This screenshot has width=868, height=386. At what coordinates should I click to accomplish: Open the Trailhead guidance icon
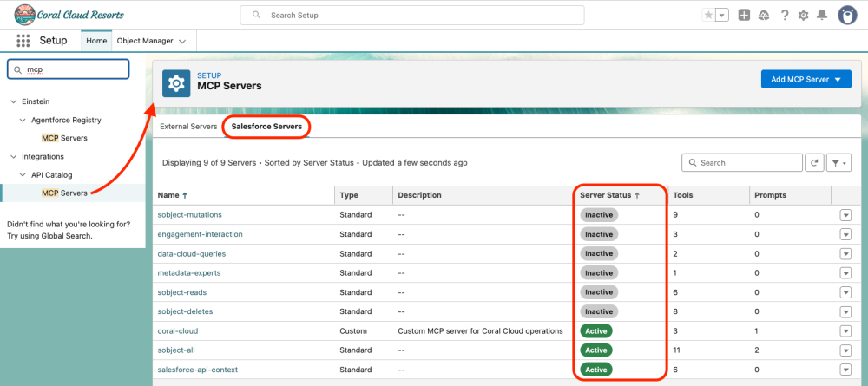pos(764,16)
